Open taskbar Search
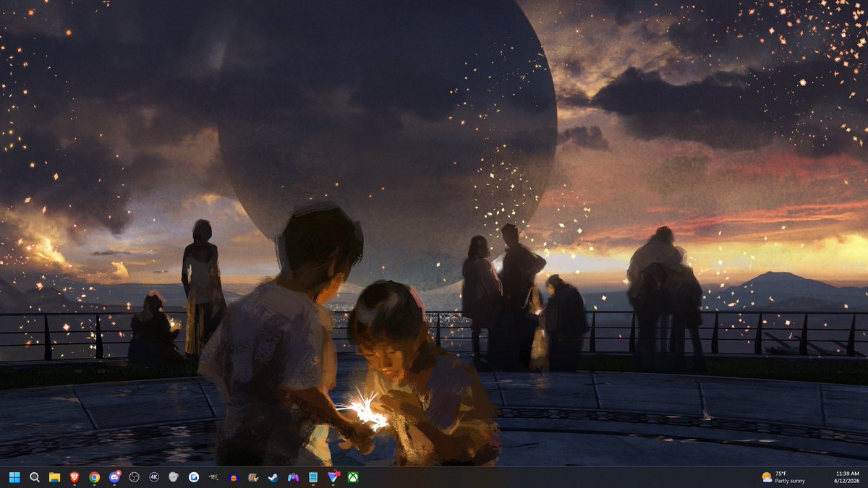The width and height of the screenshot is (868, 488). pyautogui.click(x=35, y=477)
